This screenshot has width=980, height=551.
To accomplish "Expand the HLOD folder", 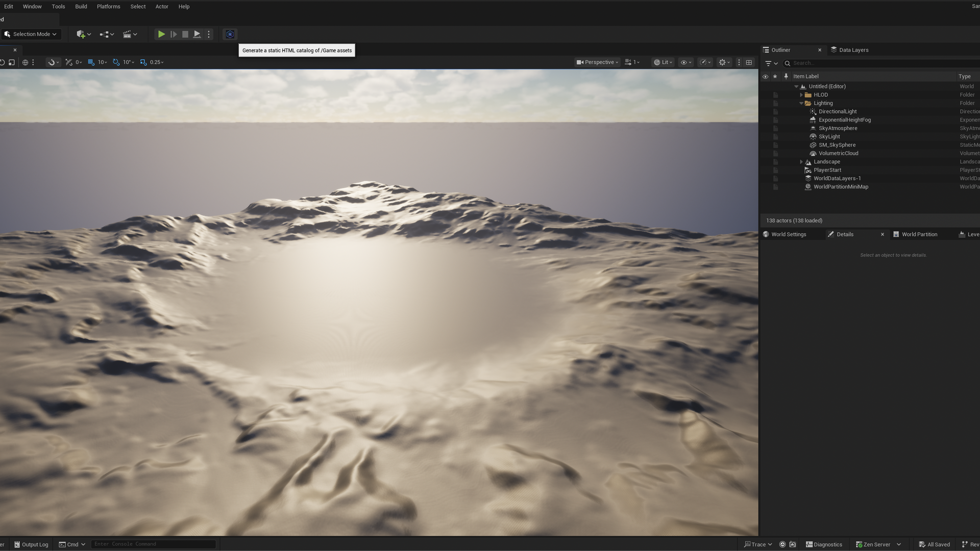I will 801,95.
